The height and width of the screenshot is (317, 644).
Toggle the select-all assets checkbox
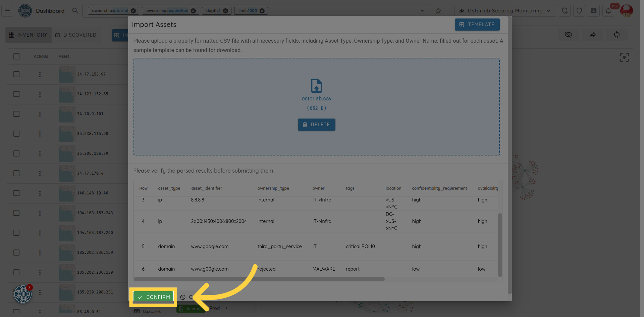(16, 56)
